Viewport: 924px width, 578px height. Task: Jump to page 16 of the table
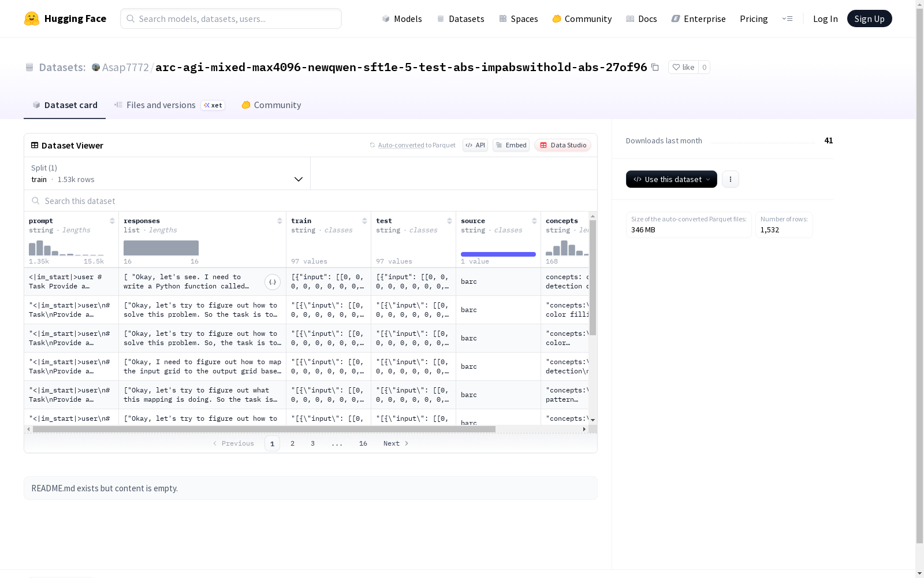363,443
